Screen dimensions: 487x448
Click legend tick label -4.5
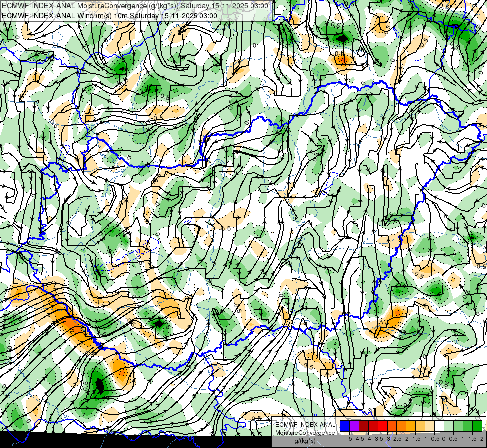[x=359, y=439]
